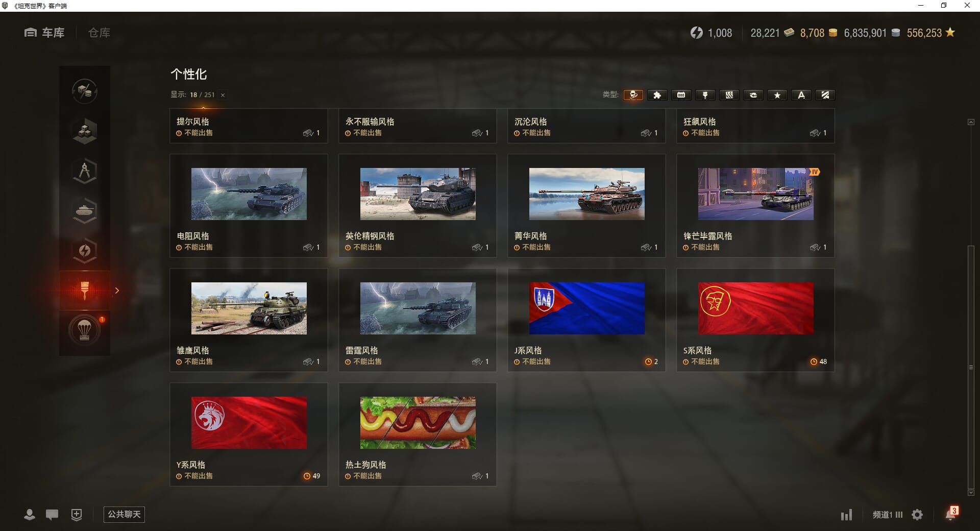This screenshot has height=531, width=980.
Task: Clear the displayed 18 / 251 filter
Action: [223, 95]
